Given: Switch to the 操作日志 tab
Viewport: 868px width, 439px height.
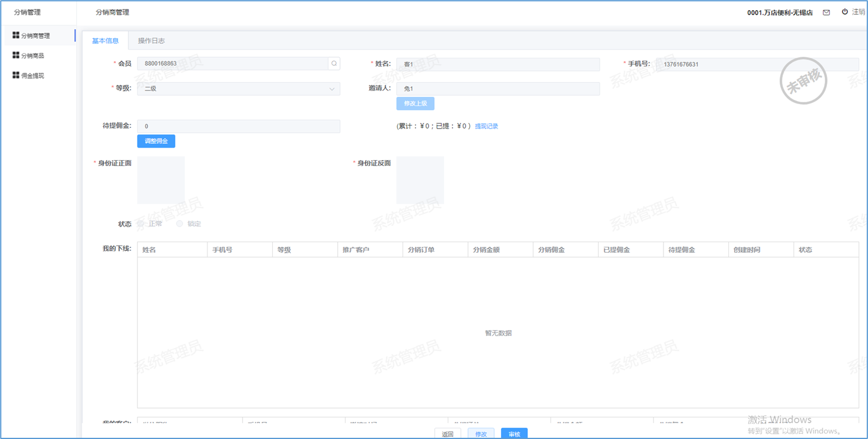Looking at the screenshot, I should click(151, 41).
